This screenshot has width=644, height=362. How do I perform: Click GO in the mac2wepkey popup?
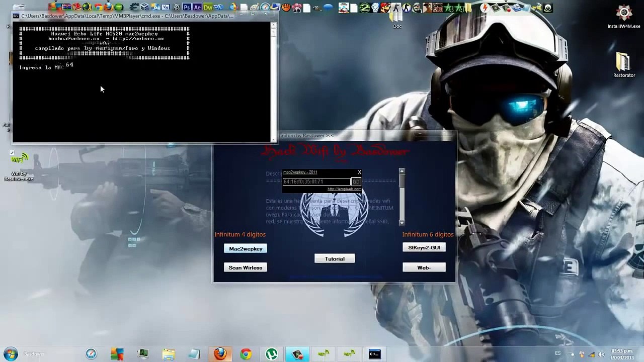point(356,182)
